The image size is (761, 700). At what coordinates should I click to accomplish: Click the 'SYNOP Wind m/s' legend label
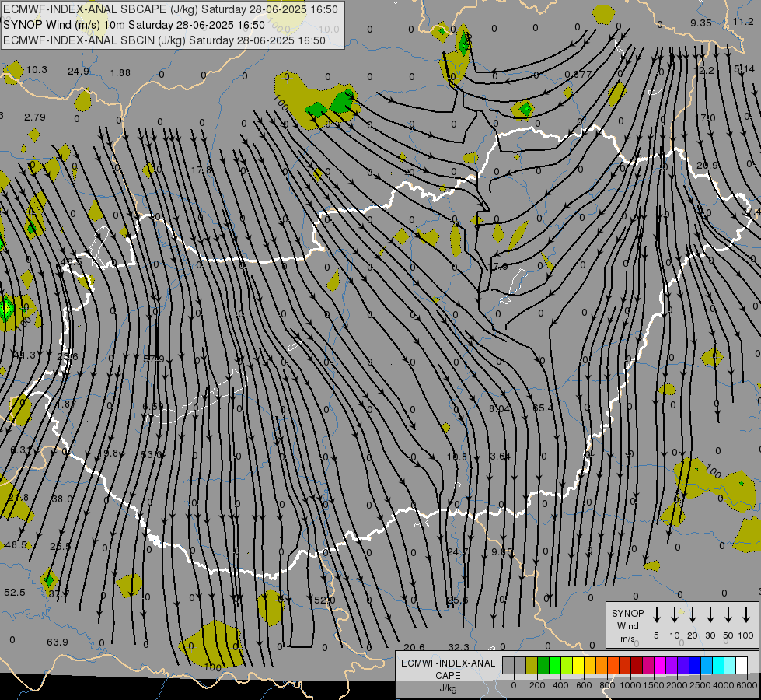pos(627,625)
